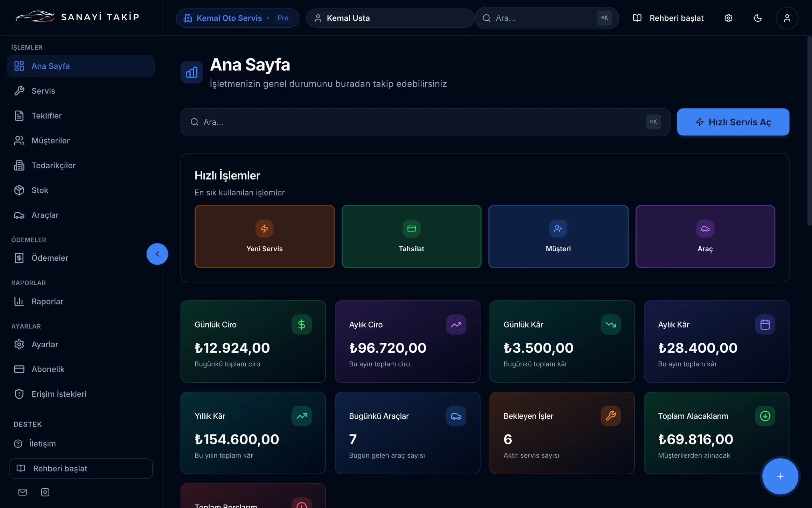The width and height of the screenshot is (812, 508).
Task: Open Teklifler in sidebar
Action: click(81, 116)
